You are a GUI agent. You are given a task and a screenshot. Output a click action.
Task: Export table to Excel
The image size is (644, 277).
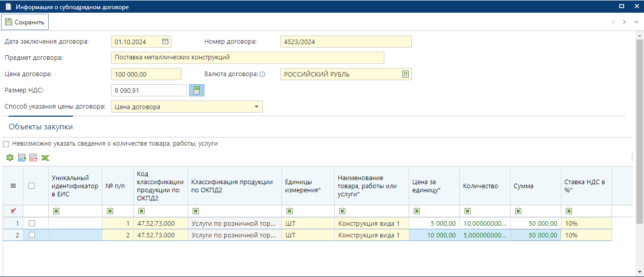(45, 158)
